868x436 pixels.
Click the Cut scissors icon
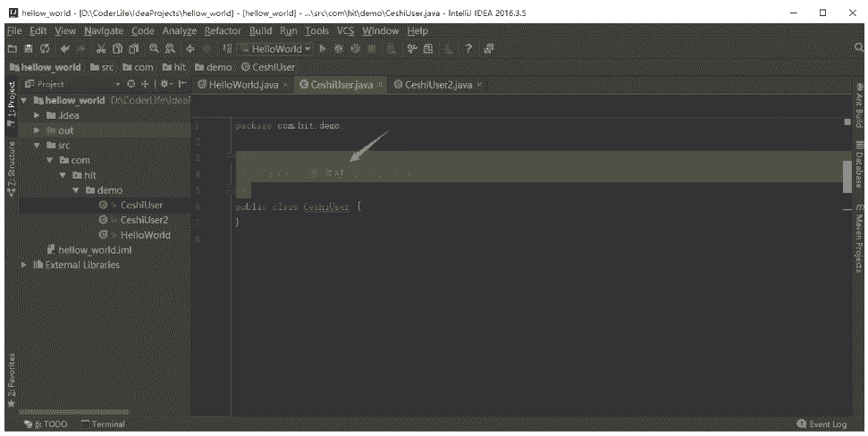point(101,49)
